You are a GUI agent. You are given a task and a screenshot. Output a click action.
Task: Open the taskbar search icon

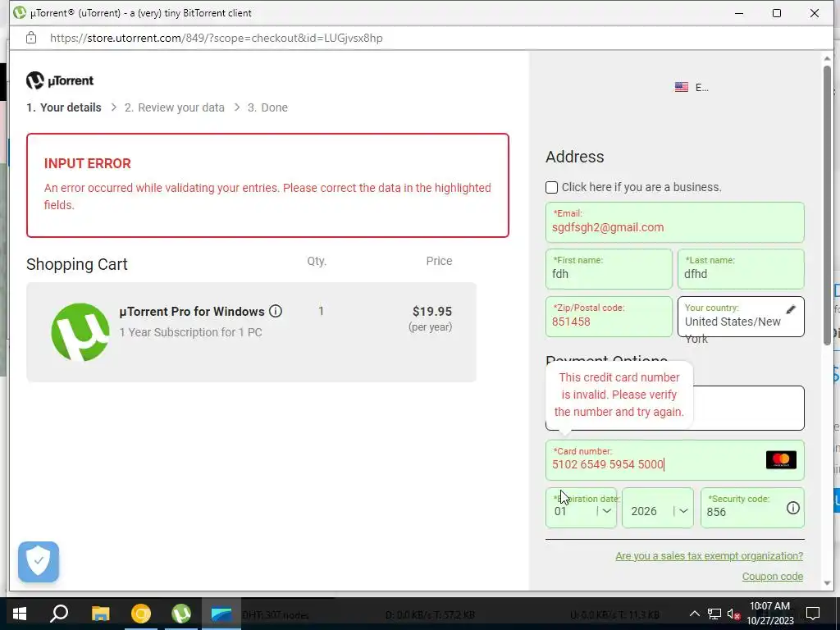coord(59,614)
